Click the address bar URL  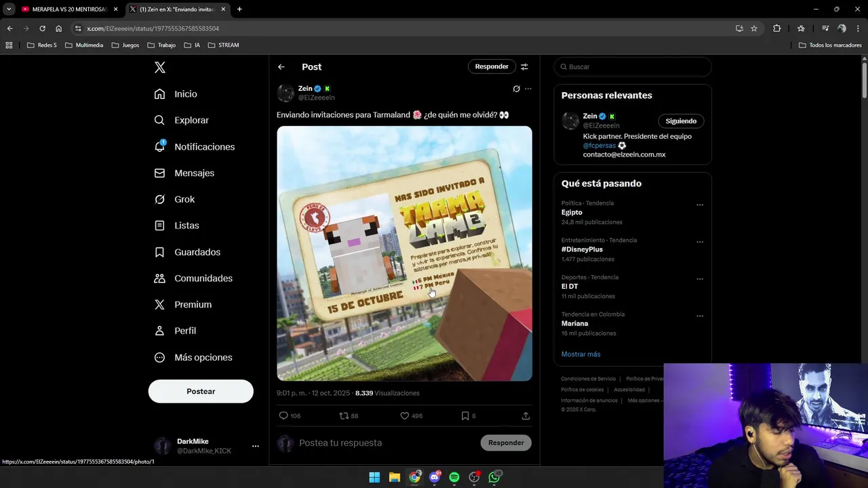point(153,28)
